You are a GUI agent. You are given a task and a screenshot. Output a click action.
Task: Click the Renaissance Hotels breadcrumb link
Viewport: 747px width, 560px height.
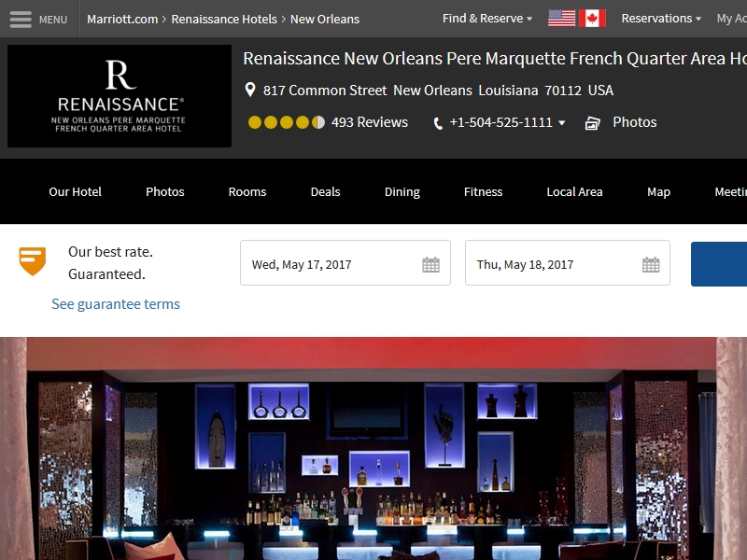click(224, 19)
